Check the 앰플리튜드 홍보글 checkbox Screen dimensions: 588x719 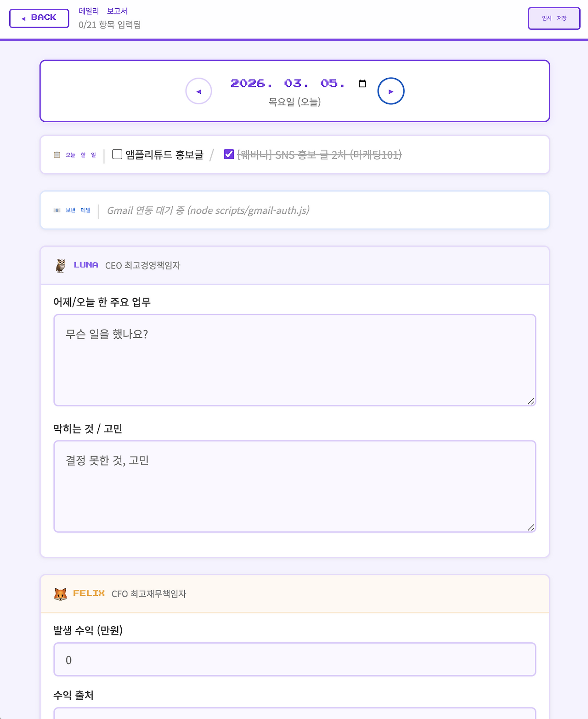tap(117, 154)
